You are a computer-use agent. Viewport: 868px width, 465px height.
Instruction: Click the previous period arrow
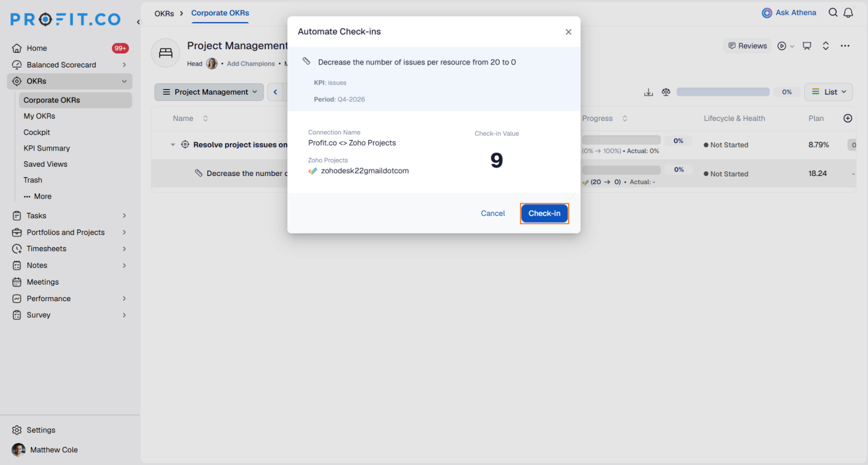click(275, 92)
